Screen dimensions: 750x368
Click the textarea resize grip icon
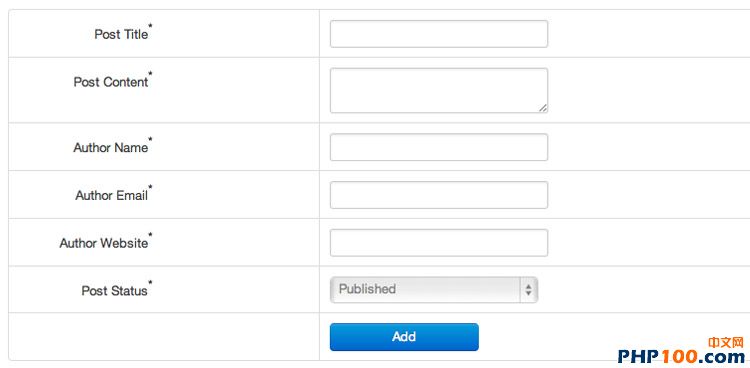[x=542, y=108]
